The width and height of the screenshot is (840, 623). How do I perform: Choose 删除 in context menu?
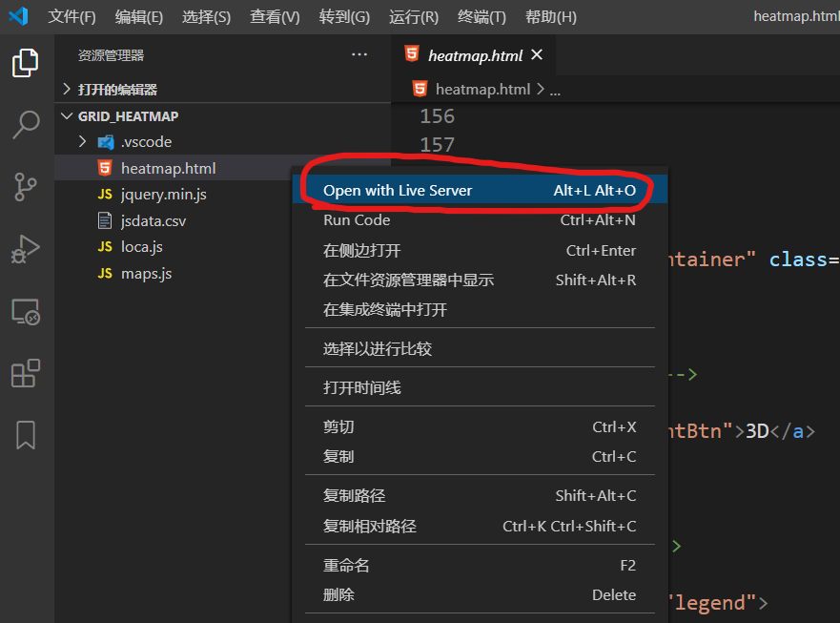click(480, 594)
